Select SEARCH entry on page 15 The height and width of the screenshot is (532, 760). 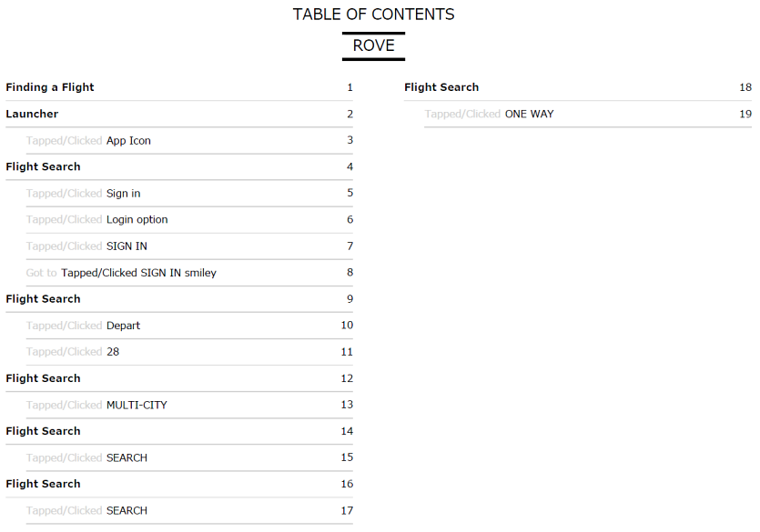pos(189,457)
